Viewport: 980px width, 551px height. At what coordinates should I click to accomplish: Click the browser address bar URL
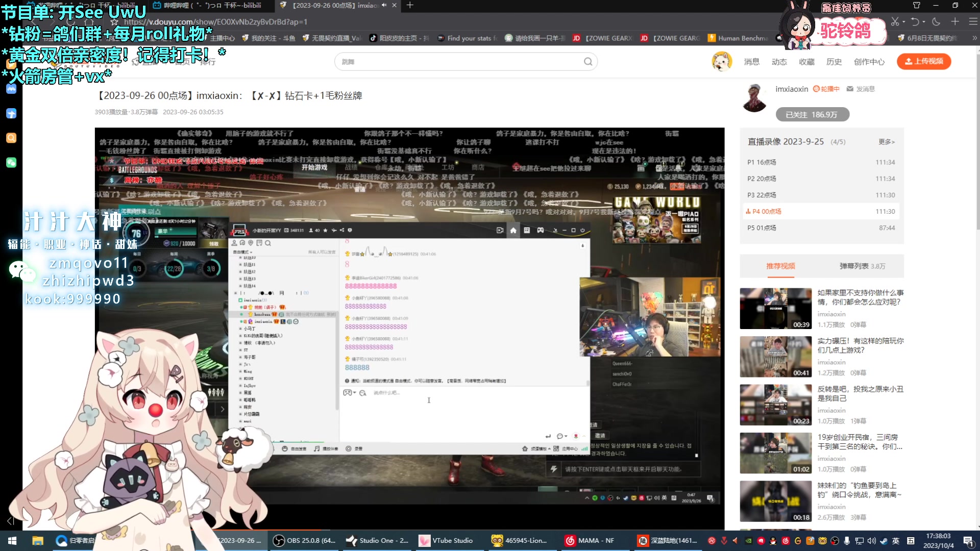coord(215,22)
